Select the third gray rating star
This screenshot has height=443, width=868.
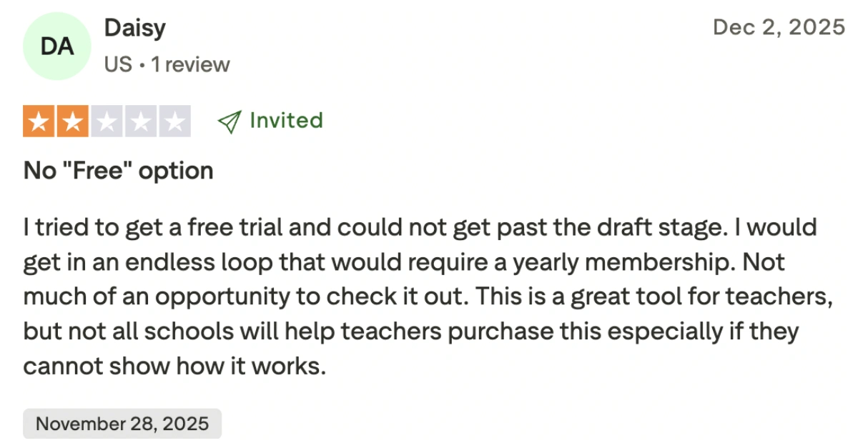[106, 121]
